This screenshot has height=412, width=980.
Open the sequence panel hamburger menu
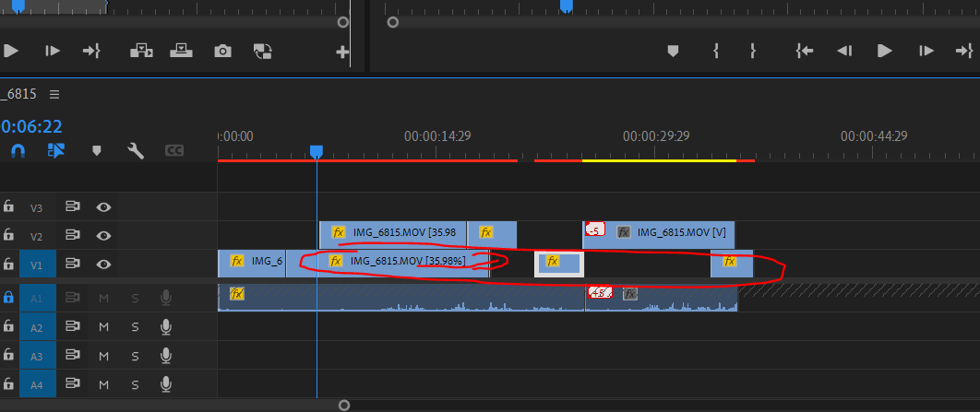(x=54, y=94)
